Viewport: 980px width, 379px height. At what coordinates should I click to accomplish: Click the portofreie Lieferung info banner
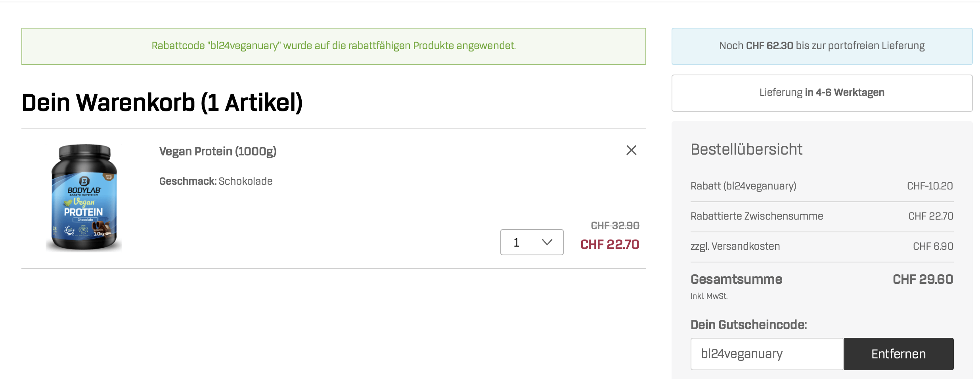pos(822,46)
